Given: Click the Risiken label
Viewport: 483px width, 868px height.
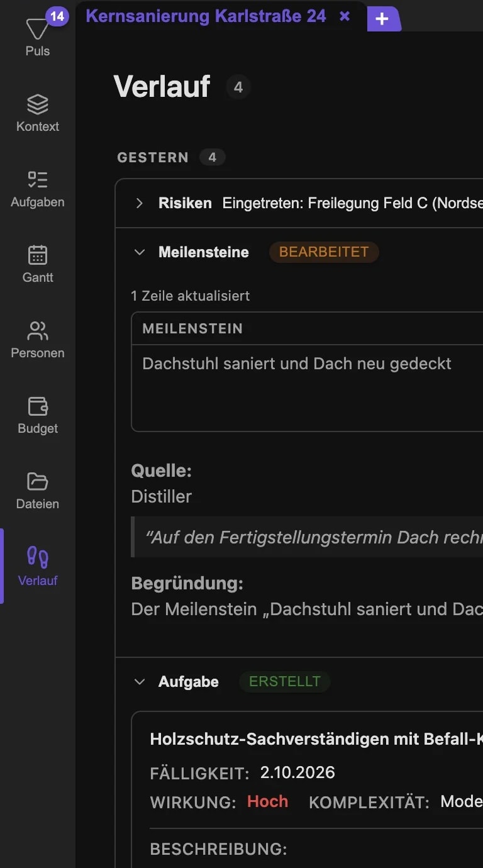Looking at the screenshot, I should [185, 203].
